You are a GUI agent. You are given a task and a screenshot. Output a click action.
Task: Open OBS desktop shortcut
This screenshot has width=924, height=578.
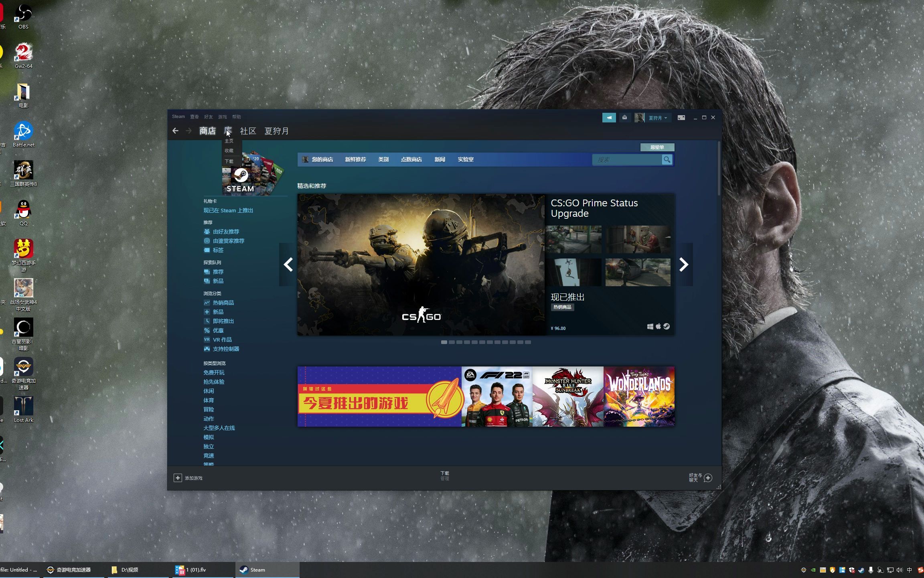click(x=23, y=16)
